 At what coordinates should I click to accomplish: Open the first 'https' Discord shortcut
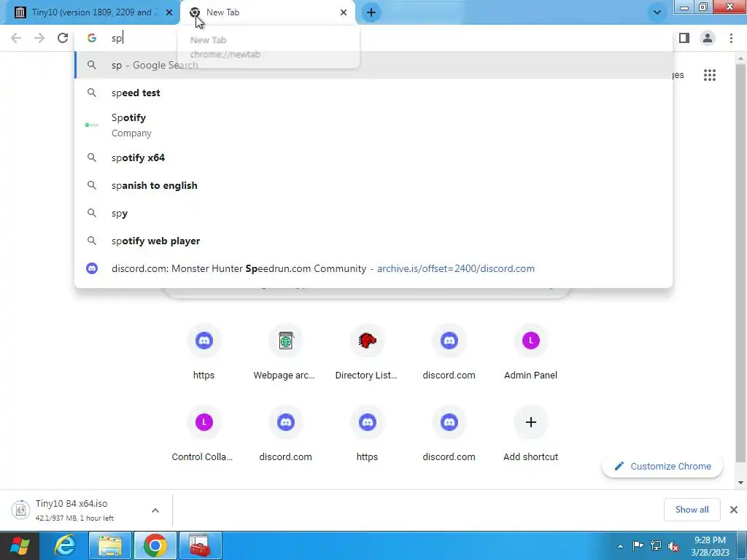[204, 352]
